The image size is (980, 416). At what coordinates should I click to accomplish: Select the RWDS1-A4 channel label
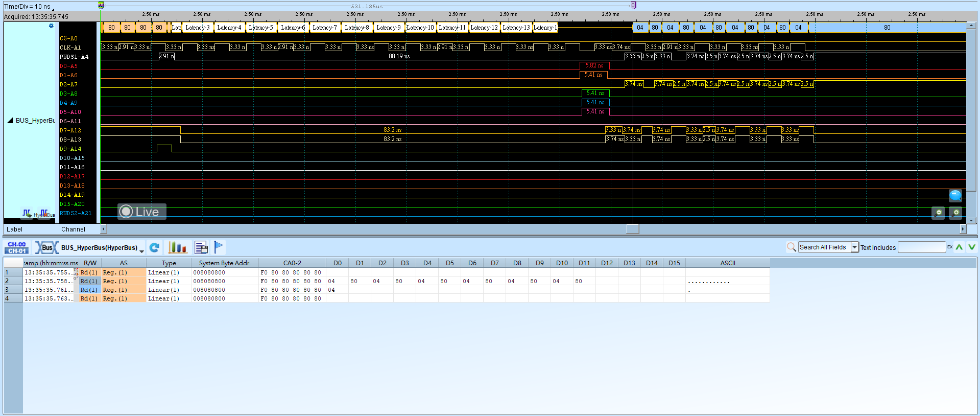point(74,57)
